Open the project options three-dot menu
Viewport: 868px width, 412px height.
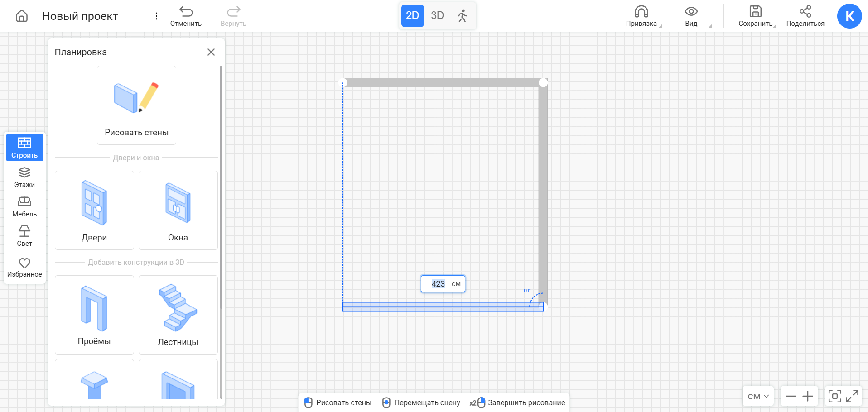pyautogui.click(x=156, y=16)
